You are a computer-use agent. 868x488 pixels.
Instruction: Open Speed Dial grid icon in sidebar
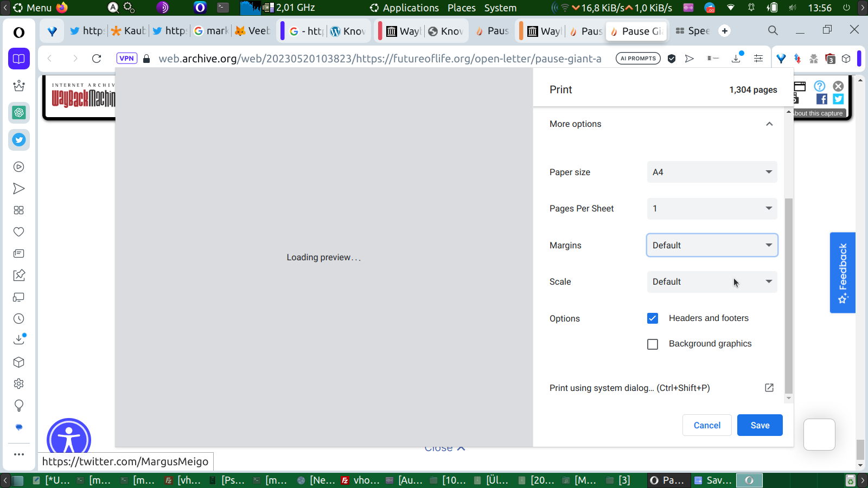coord(19,210)
